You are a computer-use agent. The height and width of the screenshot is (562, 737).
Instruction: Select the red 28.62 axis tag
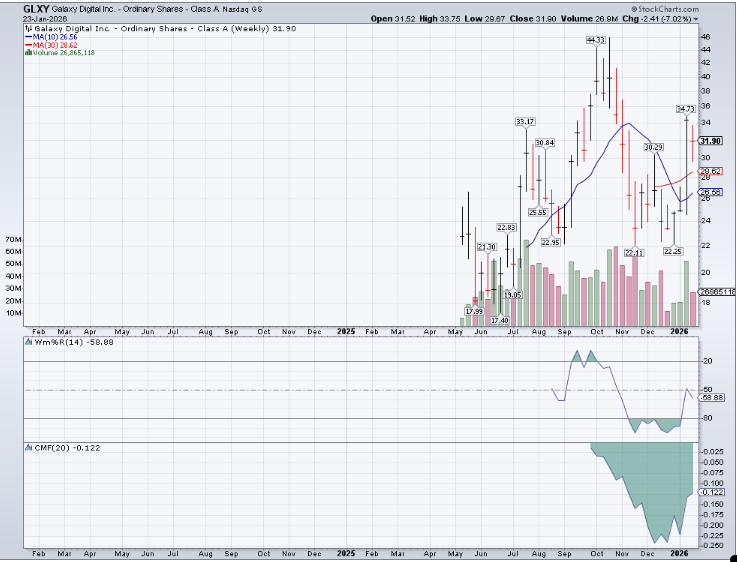(710, 172)
